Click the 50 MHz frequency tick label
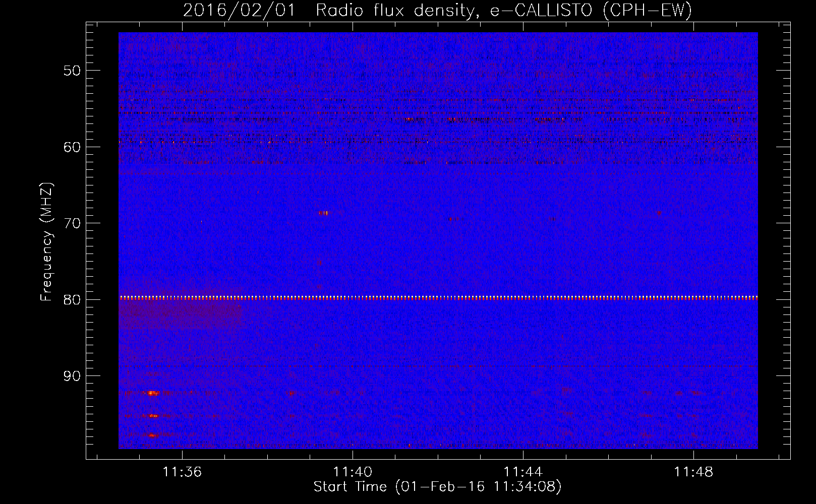The height and width of the screenshot is (504, 816). pos(73,70)
